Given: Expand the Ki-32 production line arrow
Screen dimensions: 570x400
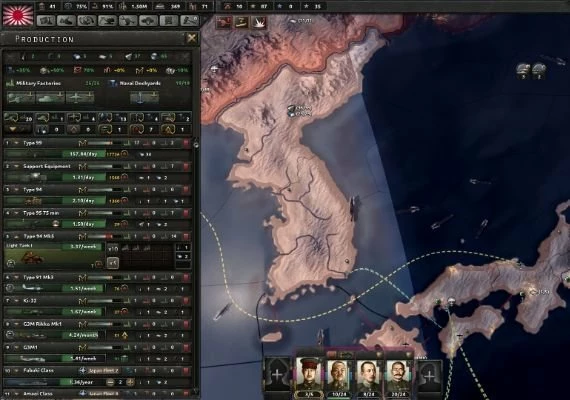Looking at the screenshot, I should 16,301.
